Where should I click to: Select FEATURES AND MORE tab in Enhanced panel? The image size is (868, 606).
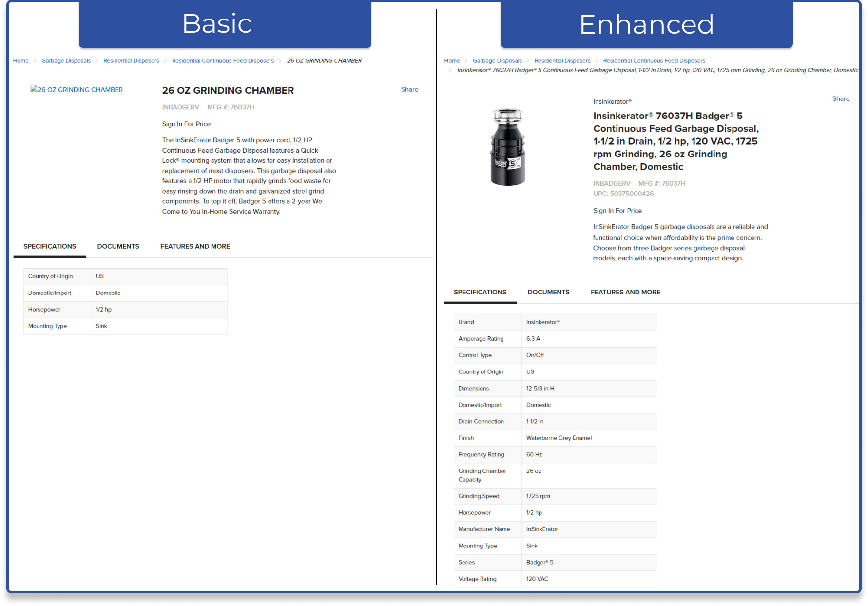pos(625,292)
